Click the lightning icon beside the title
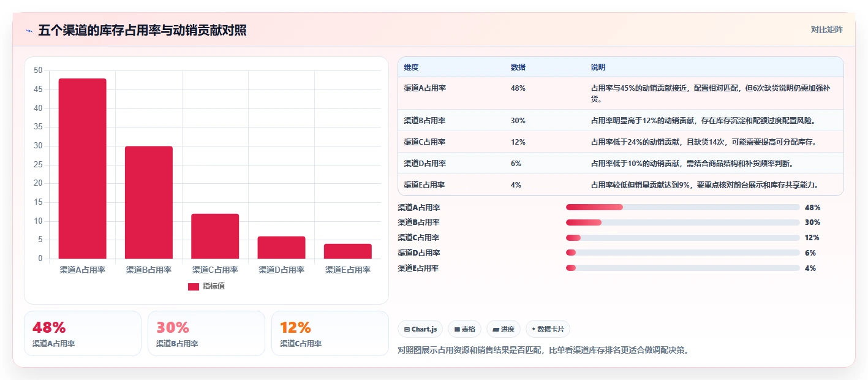The image size is (868, 380). tap(29, 31)
